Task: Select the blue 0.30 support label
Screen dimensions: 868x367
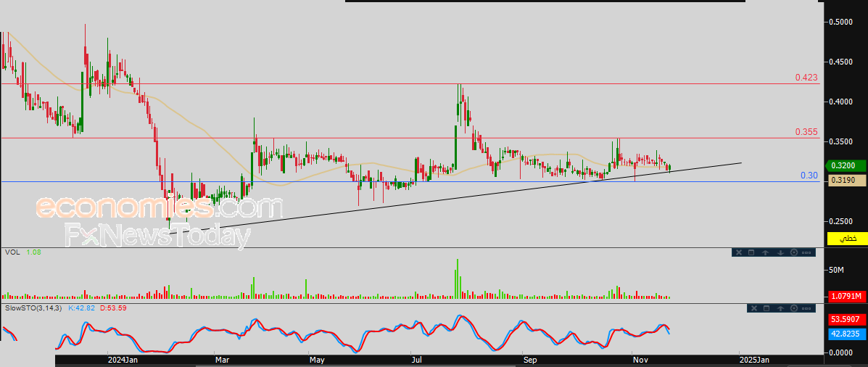Action: coord(809,176)
